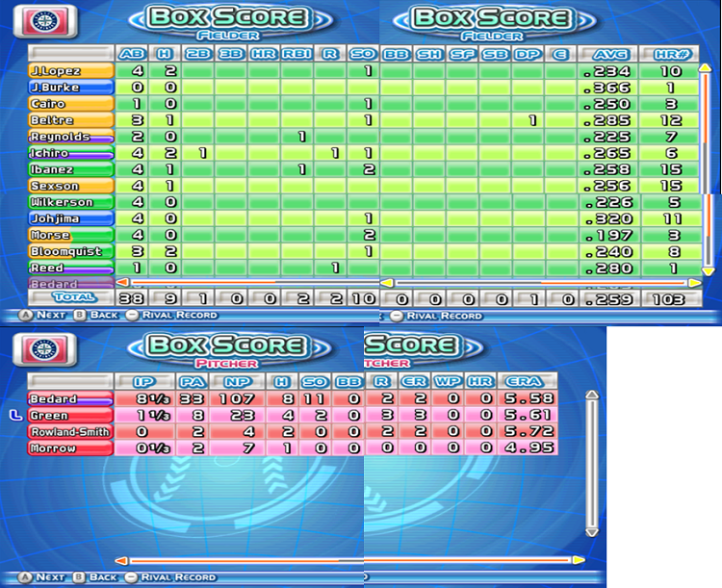The height and width of the screenshot is (588, 722).
Task: Select player Ichiro in the fielder list
Action: point(71,153)
